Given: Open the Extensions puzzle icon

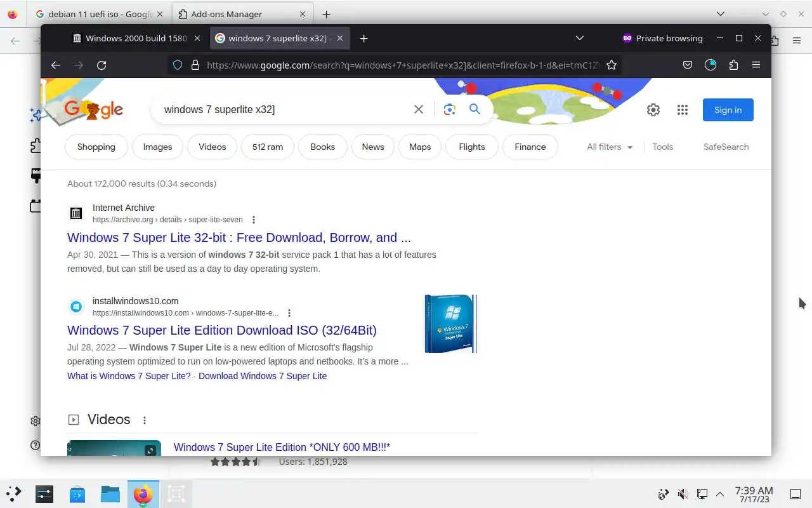Looking at the screenshot, I should pos(733,65).
